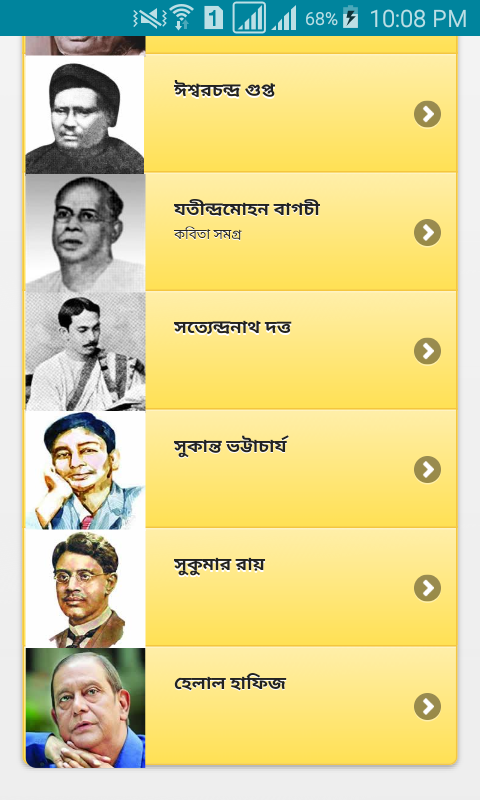Select the কবিতা সমগ্র subtitle

pyautogui.click(x=207, y=234)
